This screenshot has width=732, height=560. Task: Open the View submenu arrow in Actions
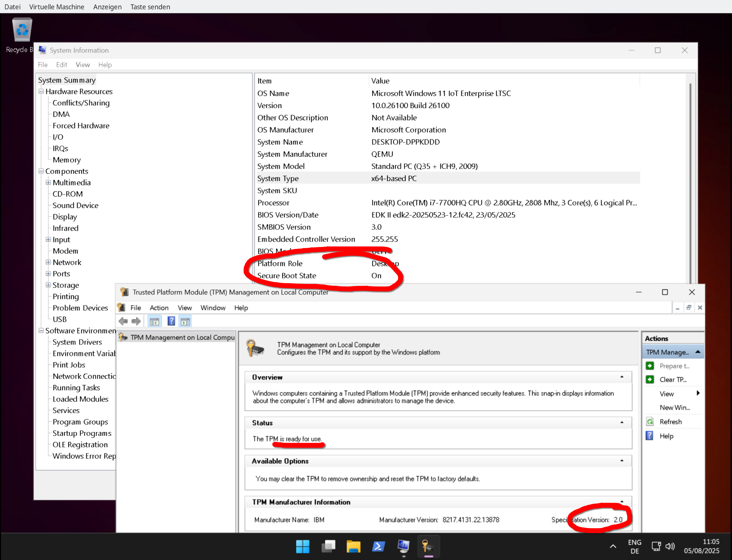click(698, 393)
